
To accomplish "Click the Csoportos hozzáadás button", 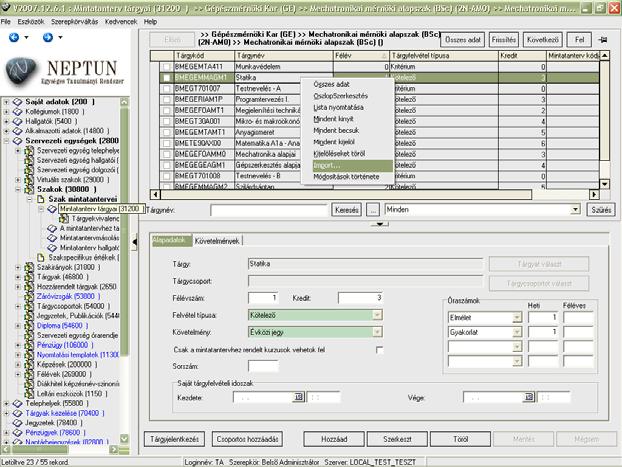I will [247, 439].
